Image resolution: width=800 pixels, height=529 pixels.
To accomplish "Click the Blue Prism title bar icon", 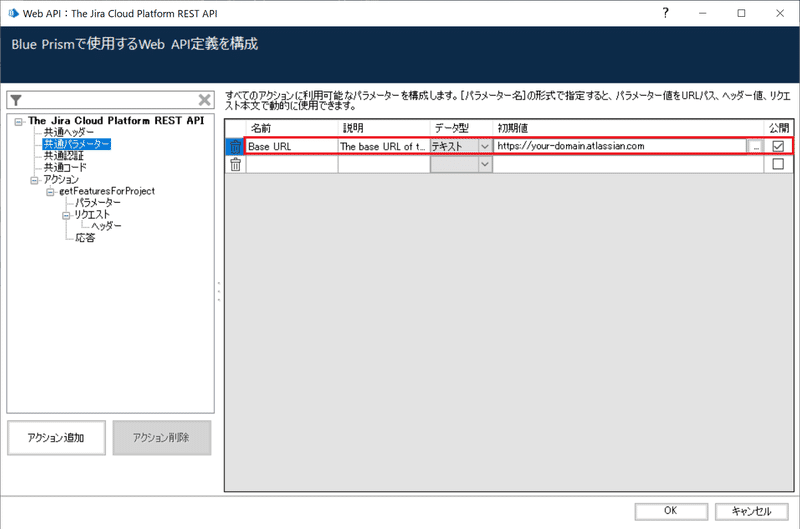I will [14, 13].
